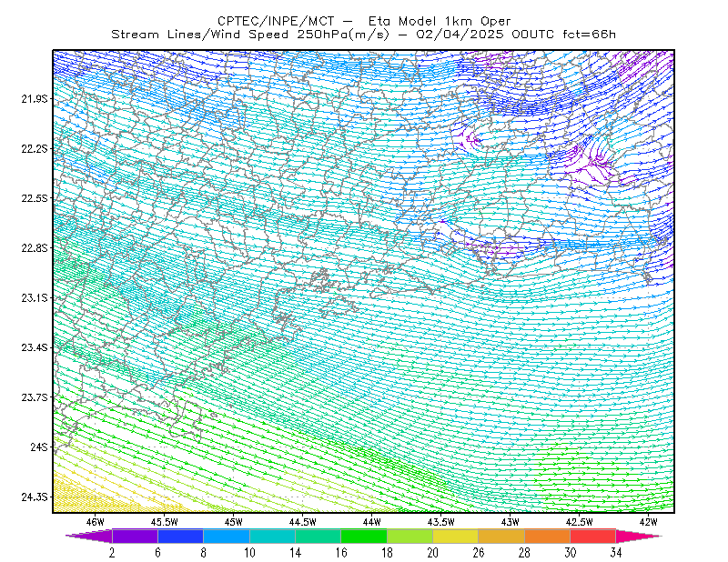Screen dimensions: 728x562
Task: Click the 46W longitude axis label
Action: tap(96, 522)
